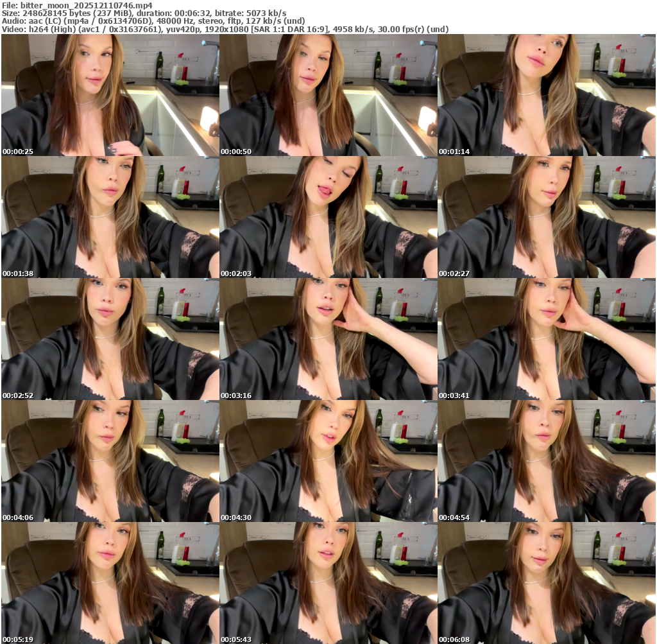Click the Video line showing h264 (High)
This screenshot has width=657, height=644.
[x=225, y=29]
